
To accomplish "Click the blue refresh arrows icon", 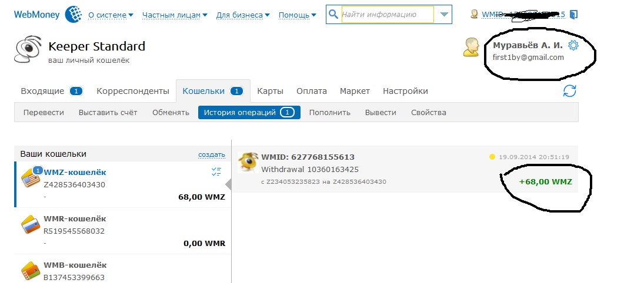I will 570,91.
